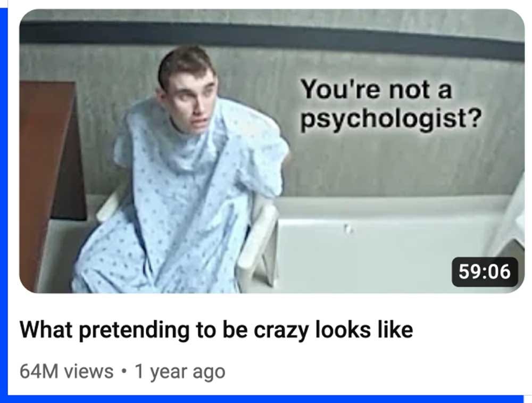
Task: Click the word 'crazy' in the video title
Action: 281,331
